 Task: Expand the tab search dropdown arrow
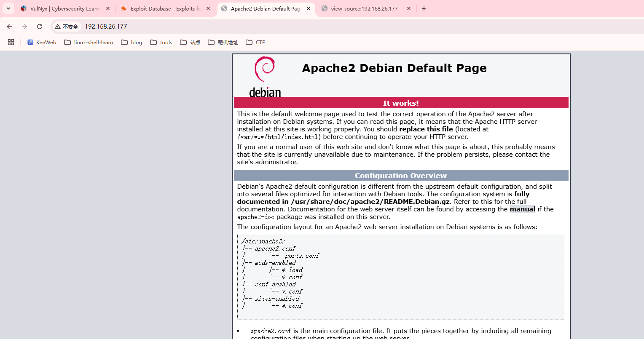pos(8,8)
